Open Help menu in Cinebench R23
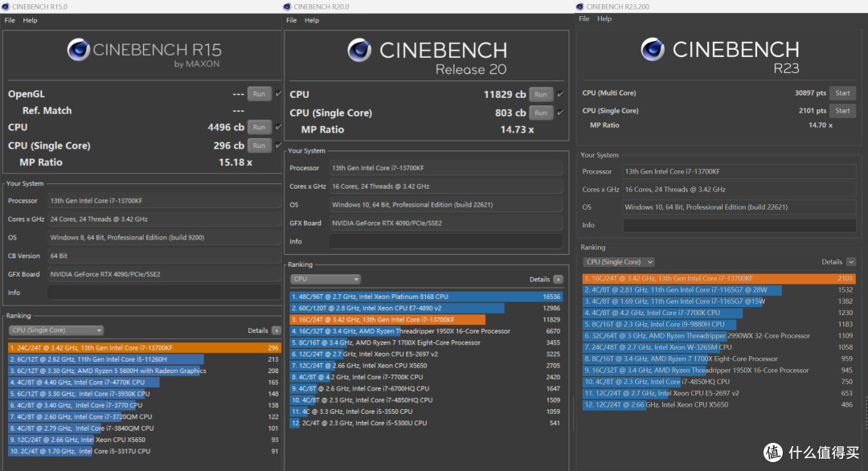868x471 pixels. 604,18
